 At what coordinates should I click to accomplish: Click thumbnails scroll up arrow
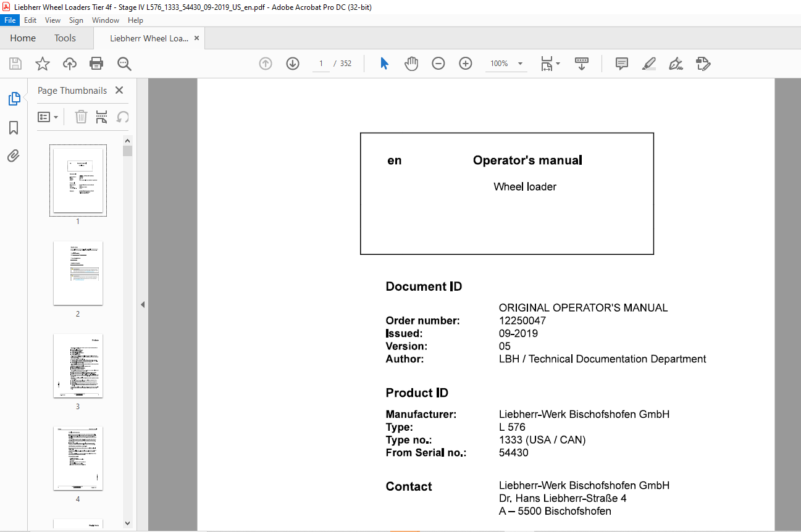pos(127,140)
